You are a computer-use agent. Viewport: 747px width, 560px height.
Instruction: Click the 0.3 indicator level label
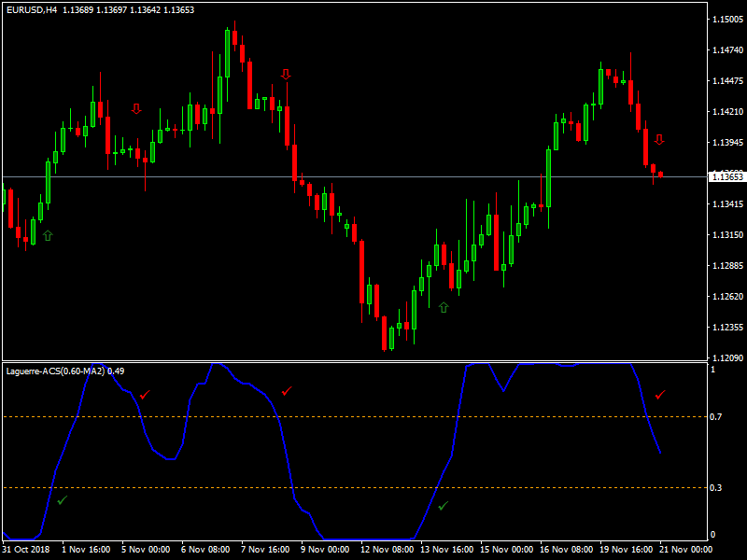pos(715,488)
